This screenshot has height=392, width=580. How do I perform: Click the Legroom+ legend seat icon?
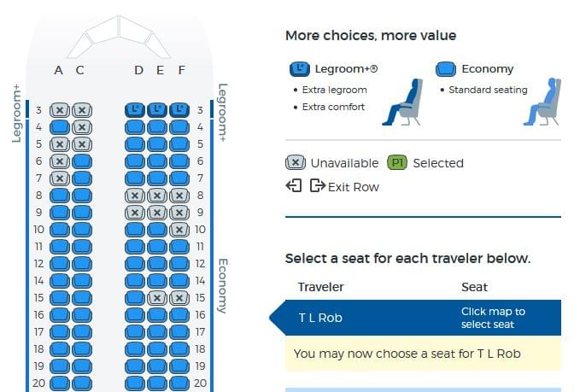coord(300,69)
